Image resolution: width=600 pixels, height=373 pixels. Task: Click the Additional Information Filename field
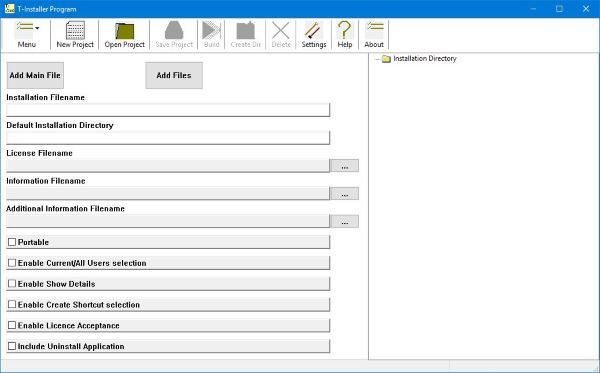coord(168,221)
